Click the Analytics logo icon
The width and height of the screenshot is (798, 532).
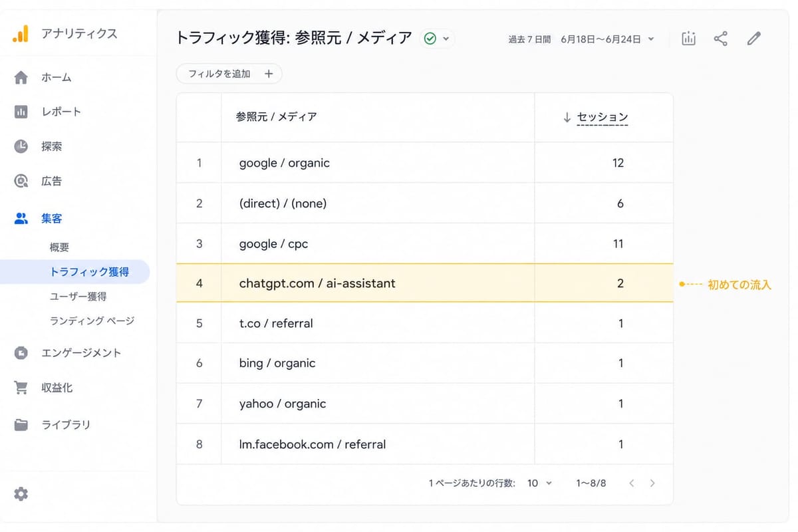click(21, 34)
